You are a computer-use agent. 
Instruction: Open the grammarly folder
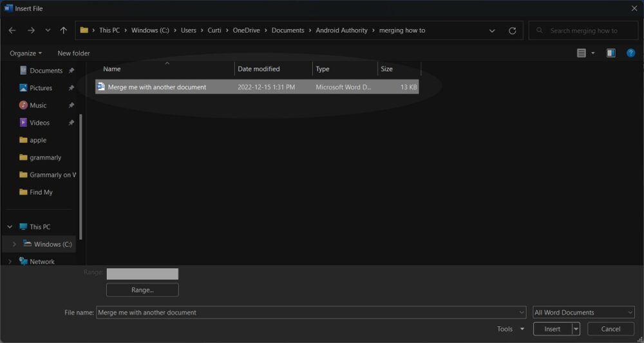coord(45,157)
